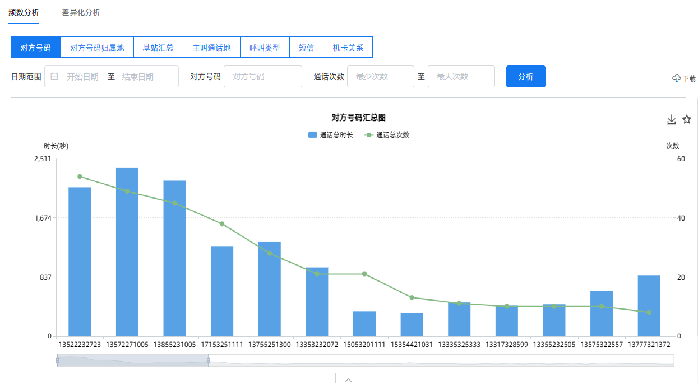Select the 呼叫类型 sub-tab
Image resolution: width=698 pixels, height=383 pixels.
(265, 47)
